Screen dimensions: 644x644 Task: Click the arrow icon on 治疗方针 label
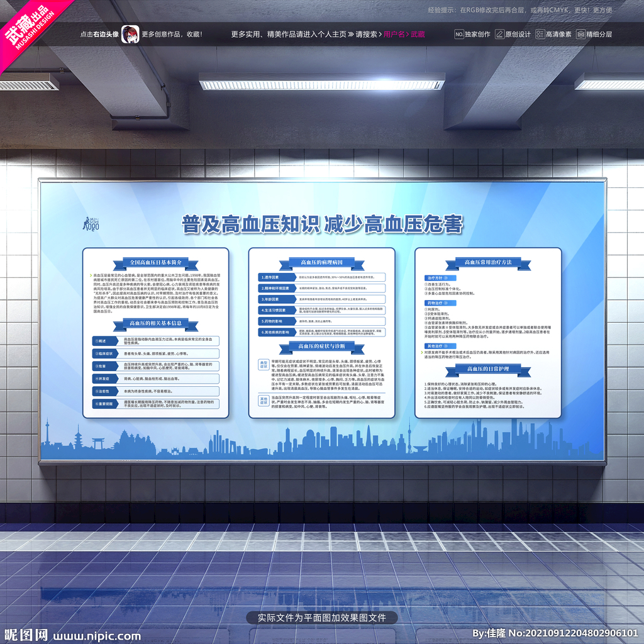tap(447, 277)
